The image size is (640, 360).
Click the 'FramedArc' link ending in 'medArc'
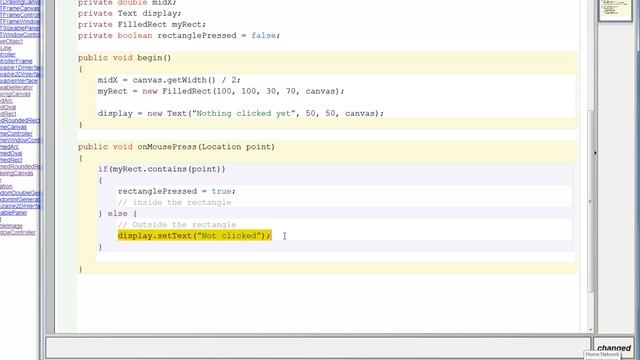pos(9,147)
